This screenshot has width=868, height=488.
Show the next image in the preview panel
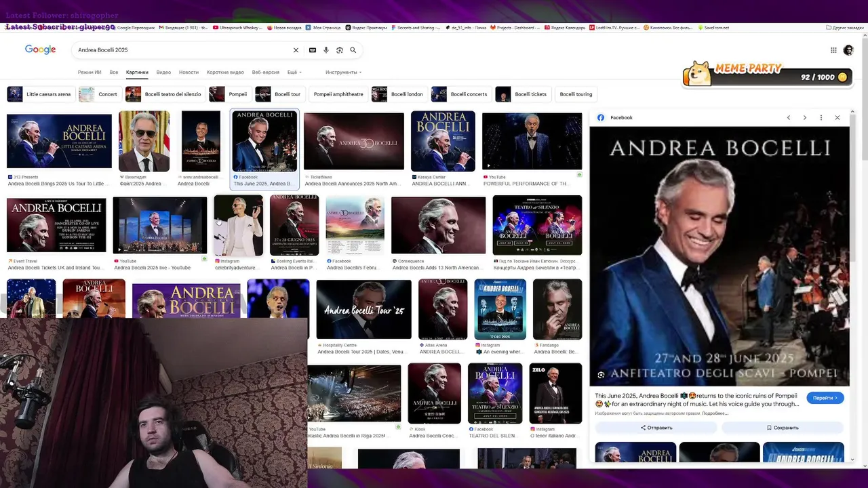click(x=805, y=118)
